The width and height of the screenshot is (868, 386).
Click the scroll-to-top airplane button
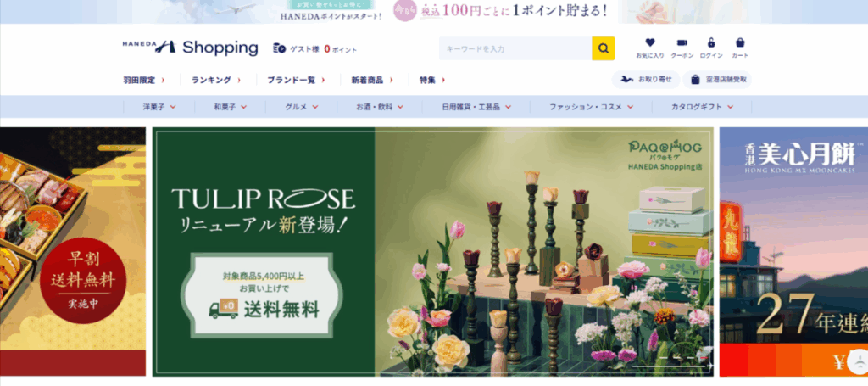click(x=858, y=361)
